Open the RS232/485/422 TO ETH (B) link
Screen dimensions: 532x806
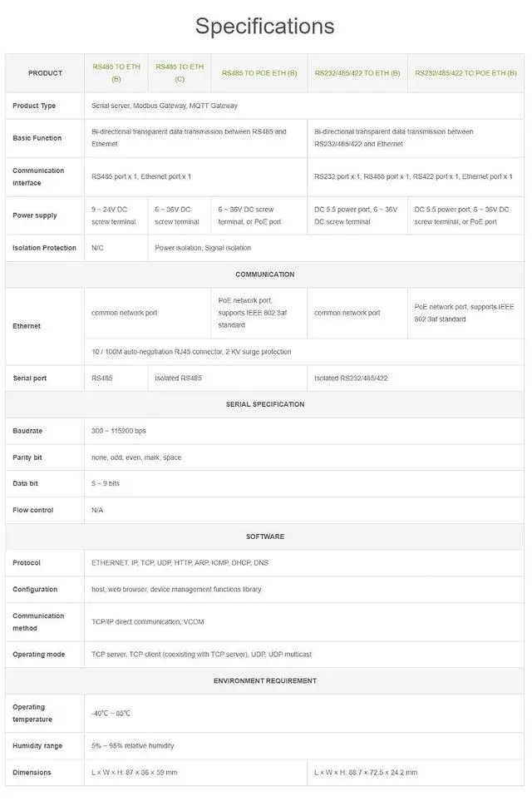point(357,73)
